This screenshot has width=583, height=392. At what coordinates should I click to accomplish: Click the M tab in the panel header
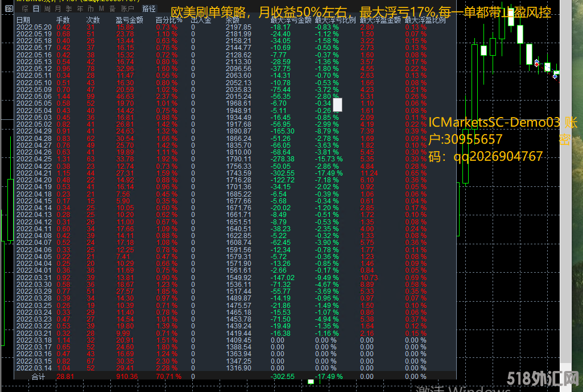coord(101,9)
